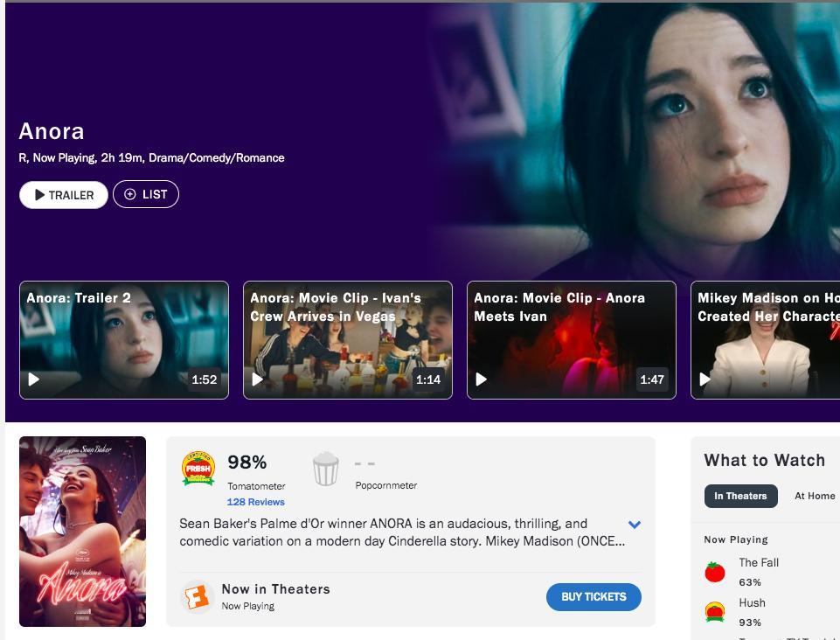Click the 63% score for The Fall
This screenshot has width=840, height=640.
coord(749,582)
